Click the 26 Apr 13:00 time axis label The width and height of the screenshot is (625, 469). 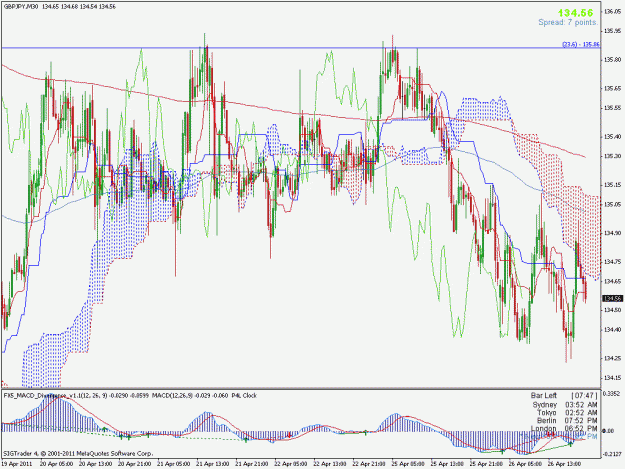coord(564,464)
